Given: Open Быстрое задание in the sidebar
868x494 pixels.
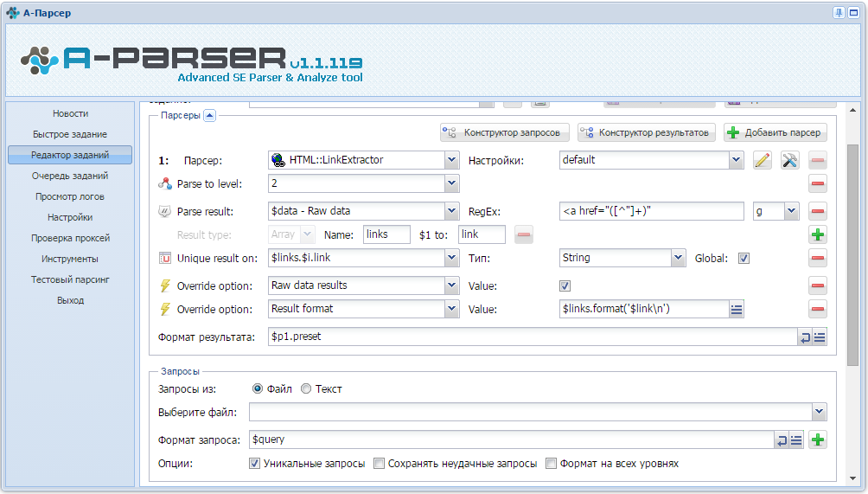Looking at the screenshot, I should coord(70,134).
